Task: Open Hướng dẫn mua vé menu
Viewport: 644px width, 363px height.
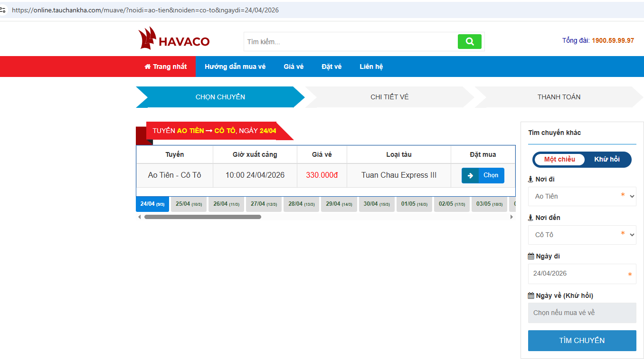Action: (235, 67)
